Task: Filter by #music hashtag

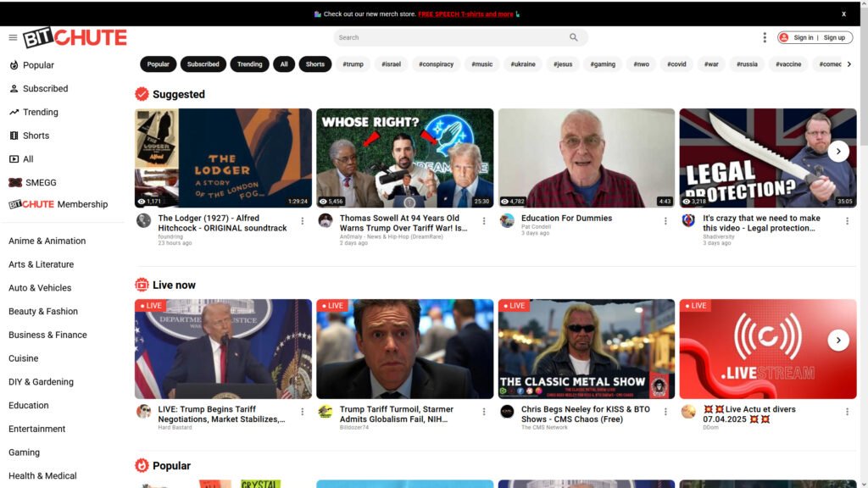Action: (x=482, y=64)
